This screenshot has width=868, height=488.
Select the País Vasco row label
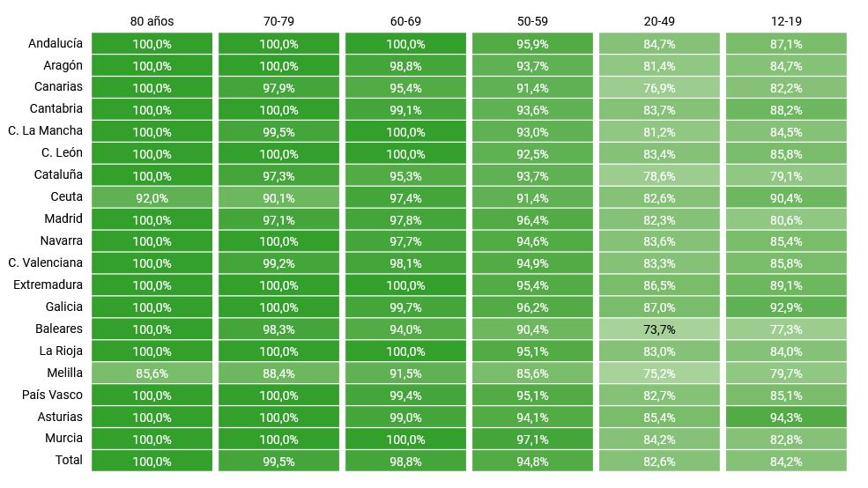point(53,395)
